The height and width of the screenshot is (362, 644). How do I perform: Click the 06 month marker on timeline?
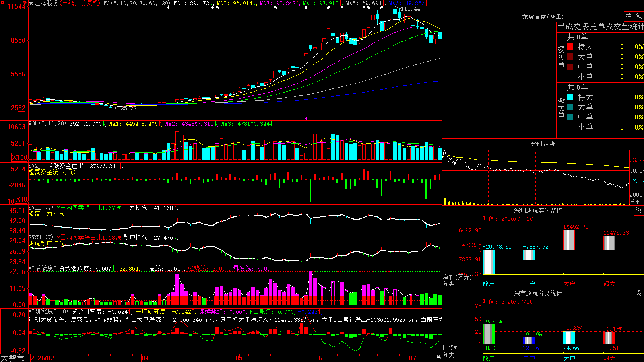[x=319, y=358]
